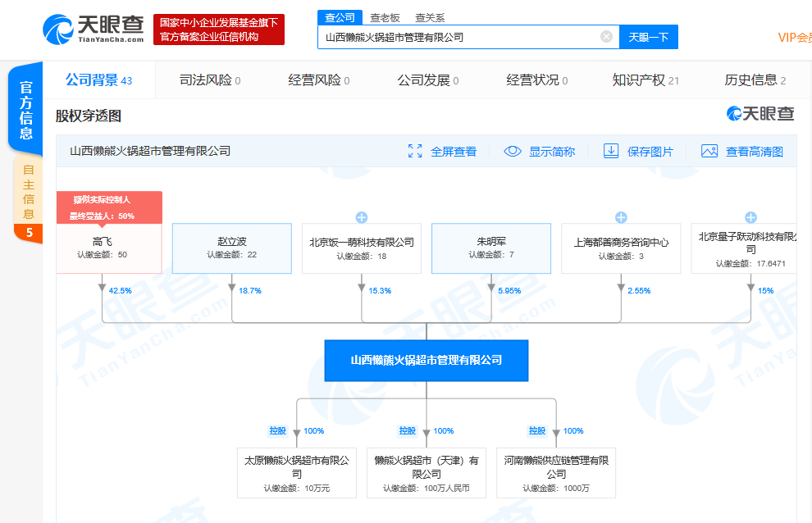Click the 5.95% shareholding label

[x=509, y=291]
